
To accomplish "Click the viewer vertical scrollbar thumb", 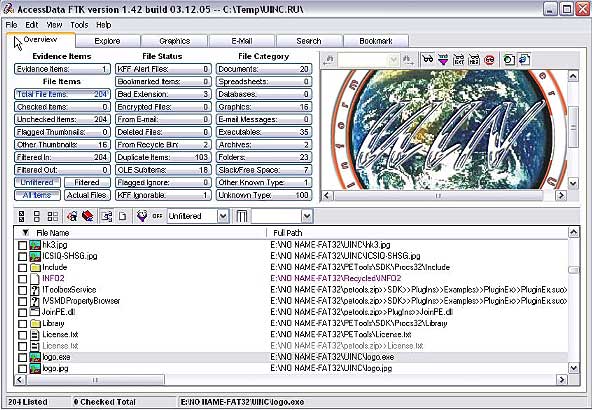I will click(573, 127).
